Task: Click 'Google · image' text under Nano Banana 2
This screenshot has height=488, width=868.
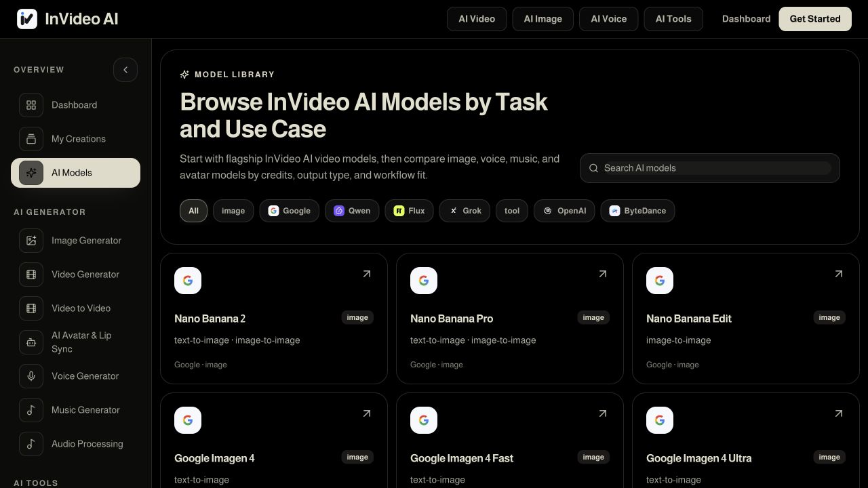Action: [201, 365]
